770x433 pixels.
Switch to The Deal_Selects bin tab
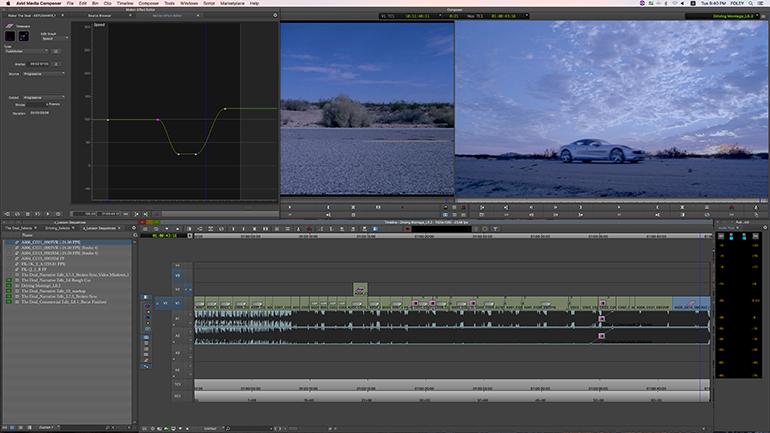[x=19, y=228]
